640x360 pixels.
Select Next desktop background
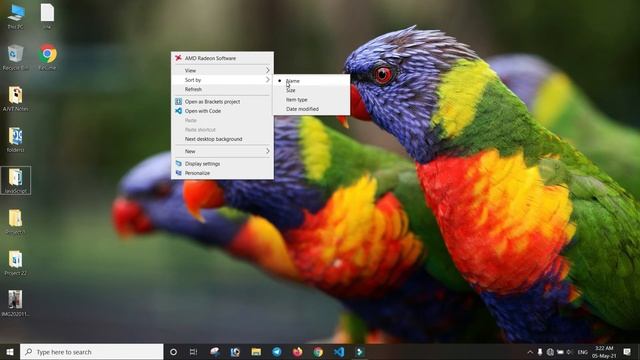pyautogui.click(x=222, y=139)
